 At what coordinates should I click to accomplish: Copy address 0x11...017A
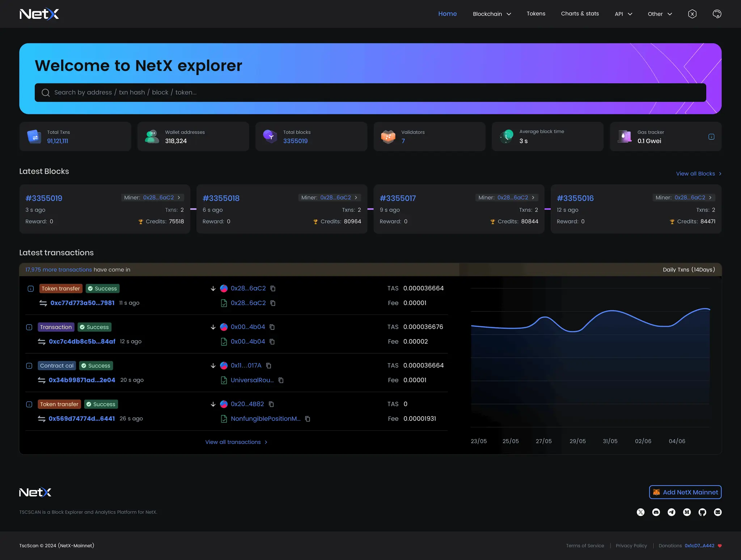[269, 366]
